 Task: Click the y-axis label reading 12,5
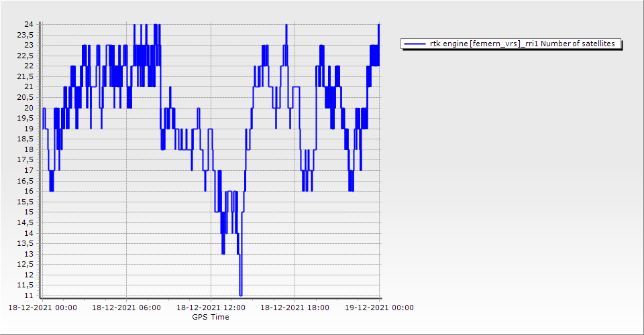click(x=27, y=264)
